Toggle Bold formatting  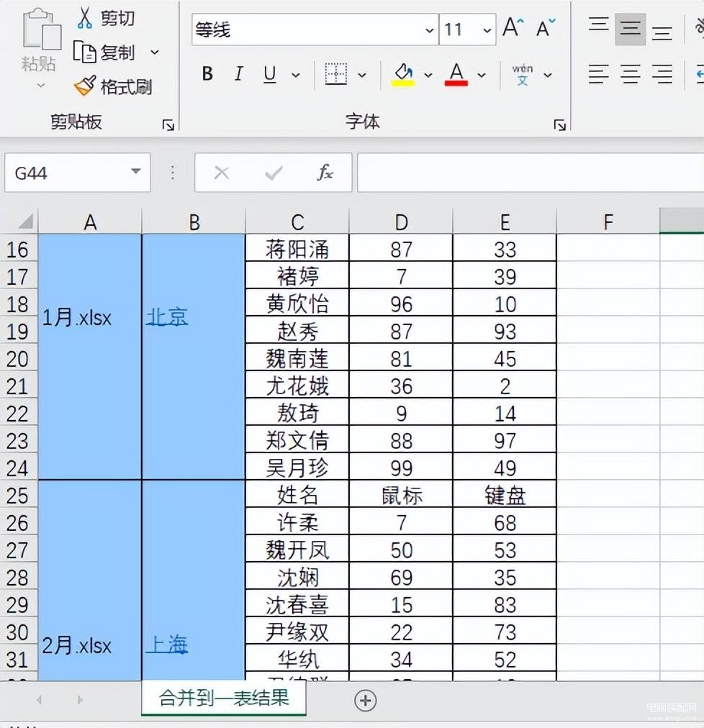point(207,74)
